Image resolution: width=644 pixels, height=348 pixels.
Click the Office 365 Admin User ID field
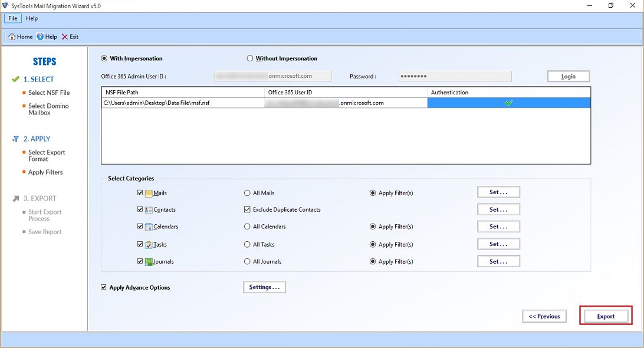click(x=272, y=76)
